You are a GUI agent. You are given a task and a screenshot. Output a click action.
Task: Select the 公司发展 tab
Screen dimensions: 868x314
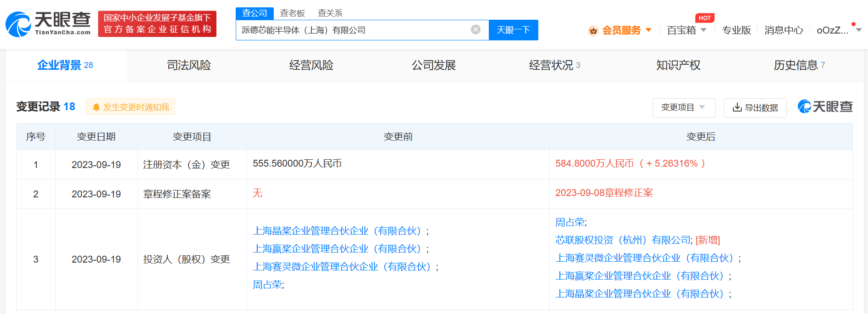(x=434, y=65)
